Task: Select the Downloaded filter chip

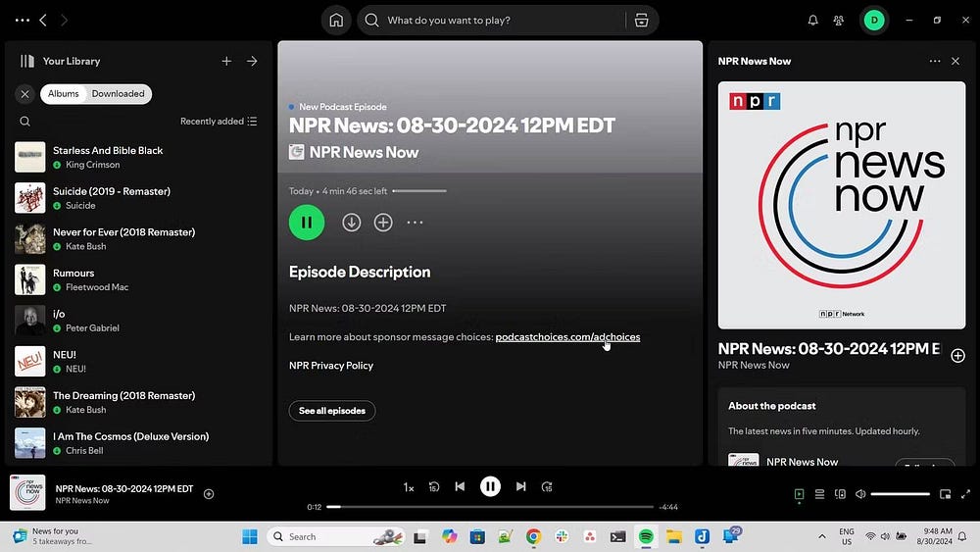Action: pos(118,94)
